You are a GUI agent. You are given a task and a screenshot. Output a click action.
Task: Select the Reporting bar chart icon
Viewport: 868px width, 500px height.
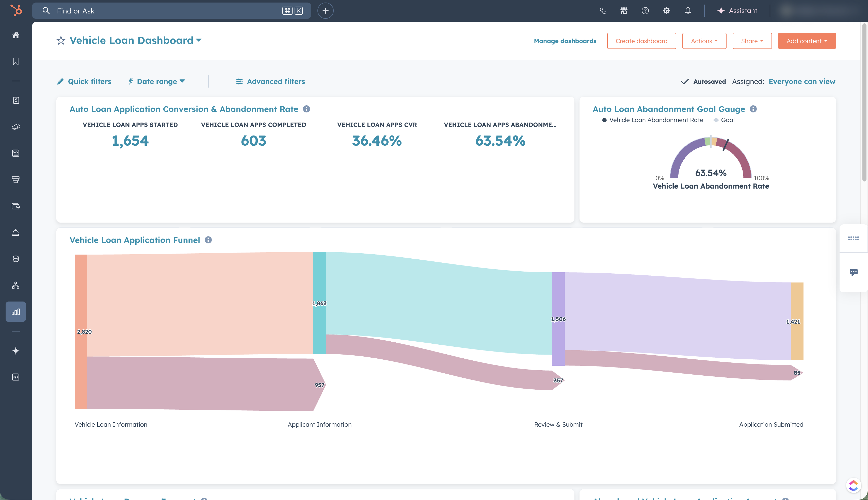(x=15, y=312)
